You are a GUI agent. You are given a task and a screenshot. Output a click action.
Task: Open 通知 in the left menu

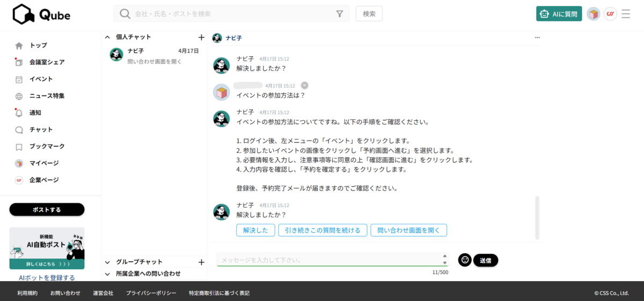tap(35, 113)
